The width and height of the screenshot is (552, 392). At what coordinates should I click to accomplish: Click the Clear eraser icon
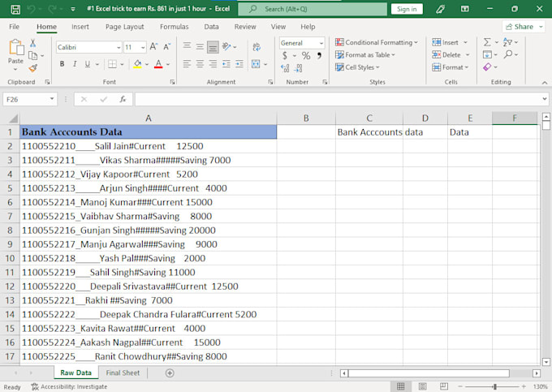click(x=487, y=67)
